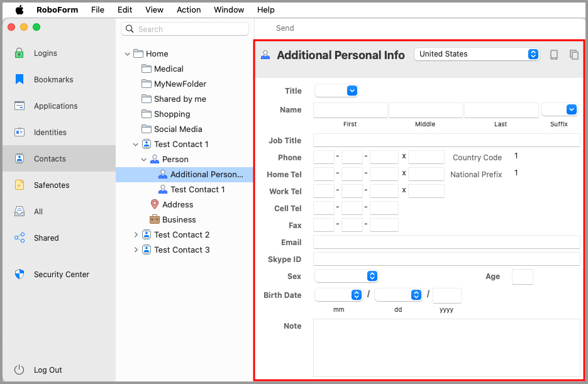Open the Action menu
This screenshot has height=384, width=588.
click(x=189, y=9)
